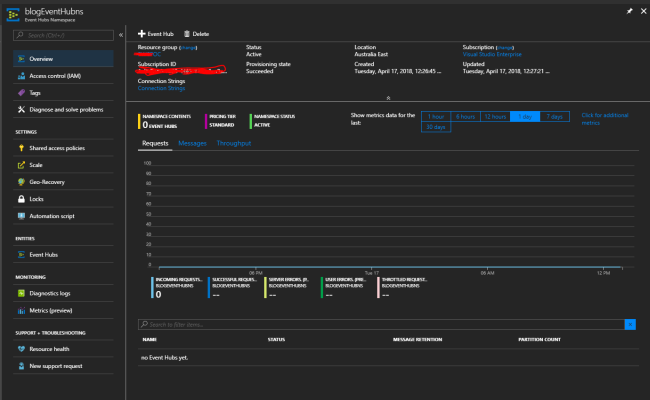Open the Overview icon in sidebar

pos(21,59)
